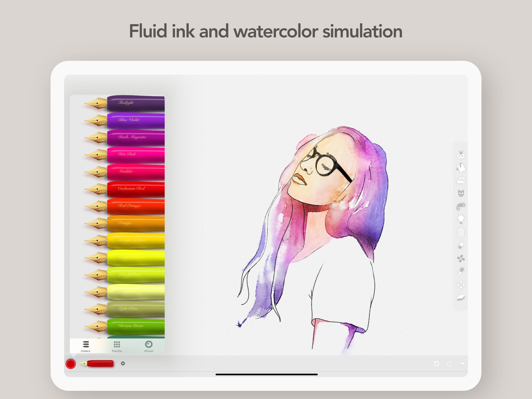Click the red current color swatch
This screenshot has height=399, width=532.
tap(71, 364)
